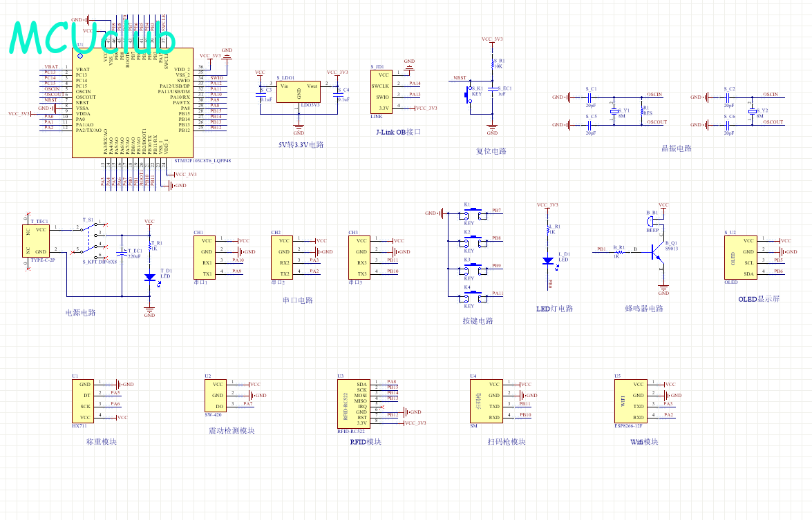Click the B_Q1 S9013 transistor symbol

click(657, 255)
